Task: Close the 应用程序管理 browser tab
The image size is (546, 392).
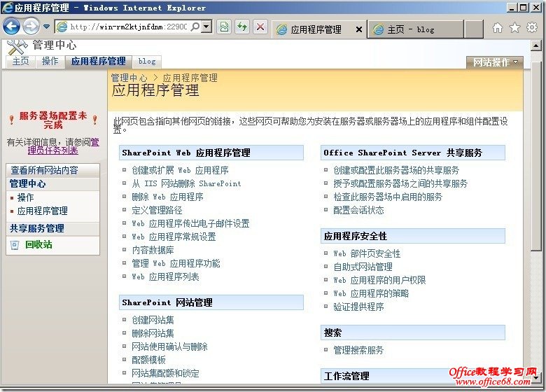Action: [359, 29]
